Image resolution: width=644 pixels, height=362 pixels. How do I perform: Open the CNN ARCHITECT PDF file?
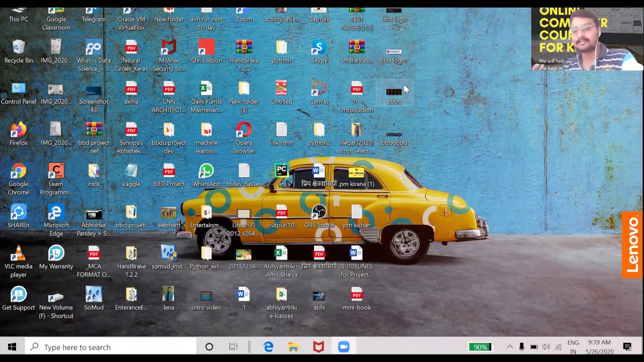(169, 97)
